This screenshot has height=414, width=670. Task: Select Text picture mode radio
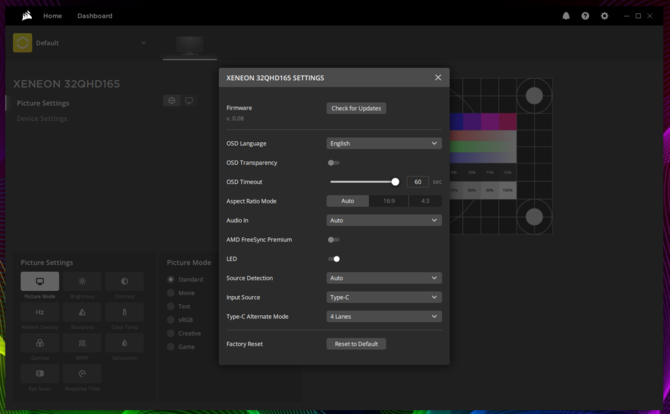tap(170, 306)
